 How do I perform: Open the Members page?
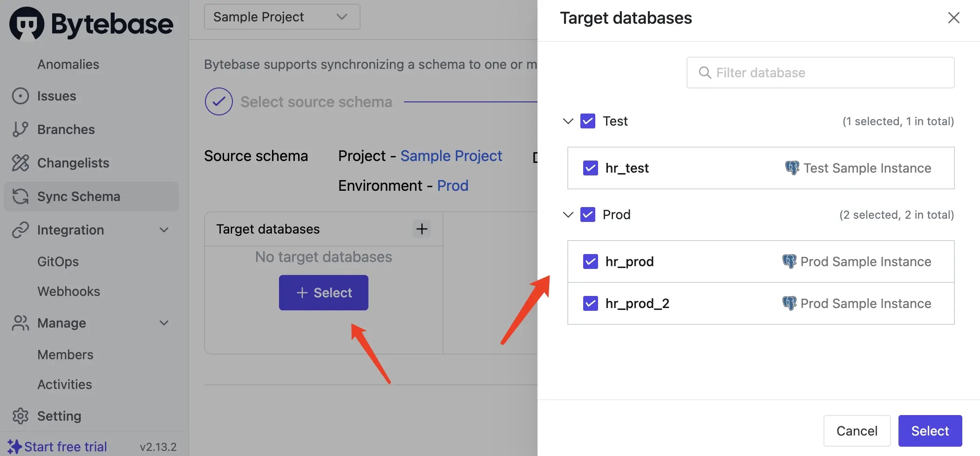click(65, 355)
